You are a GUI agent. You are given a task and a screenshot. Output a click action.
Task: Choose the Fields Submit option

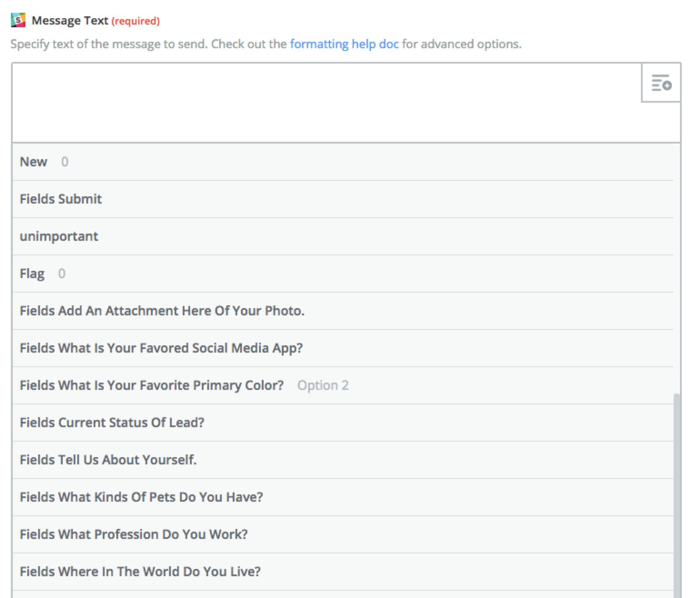(343, 199)
